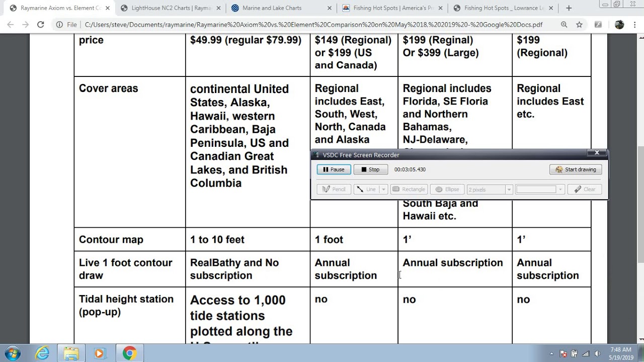Go forward in browser history
Viewport: 644px width, 362px height.
26,24
